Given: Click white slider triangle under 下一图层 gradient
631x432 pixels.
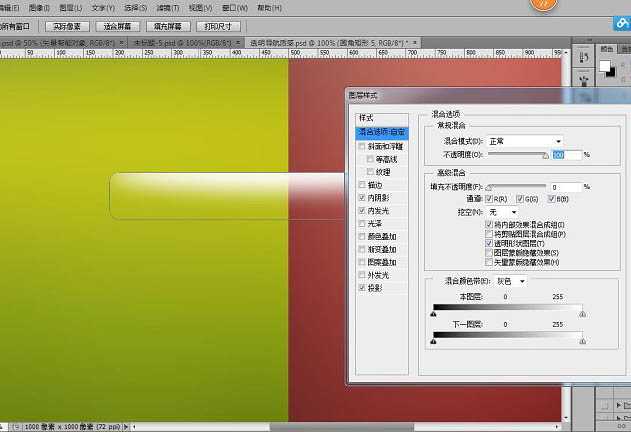Looking at the screenshot, I should (583, 342).
